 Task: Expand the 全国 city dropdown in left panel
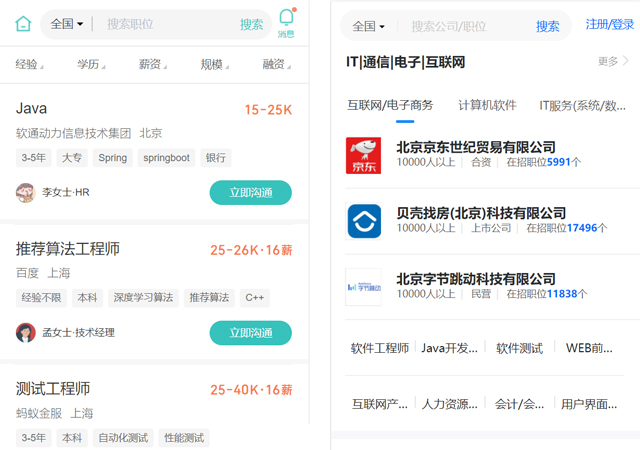point(67,24)
